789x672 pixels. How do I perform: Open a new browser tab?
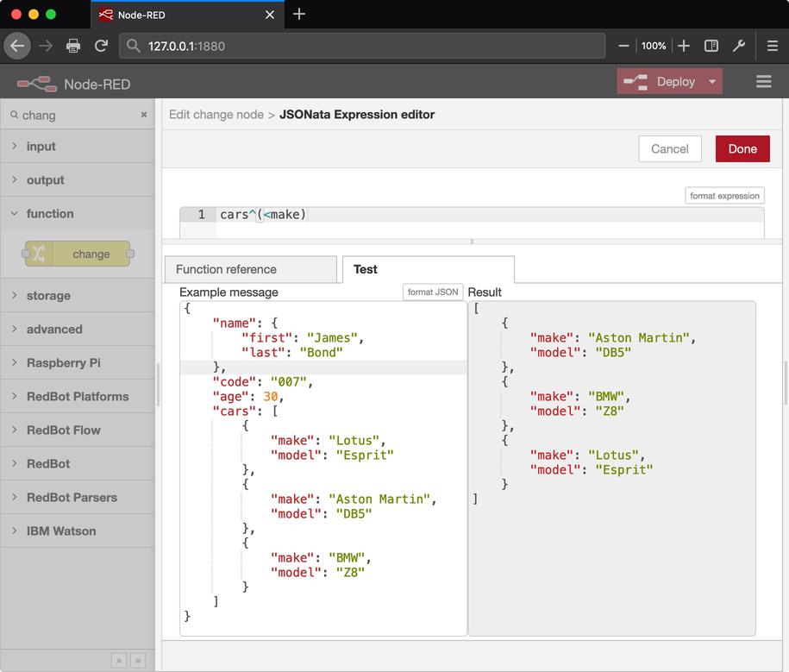(x=299, y=14)
